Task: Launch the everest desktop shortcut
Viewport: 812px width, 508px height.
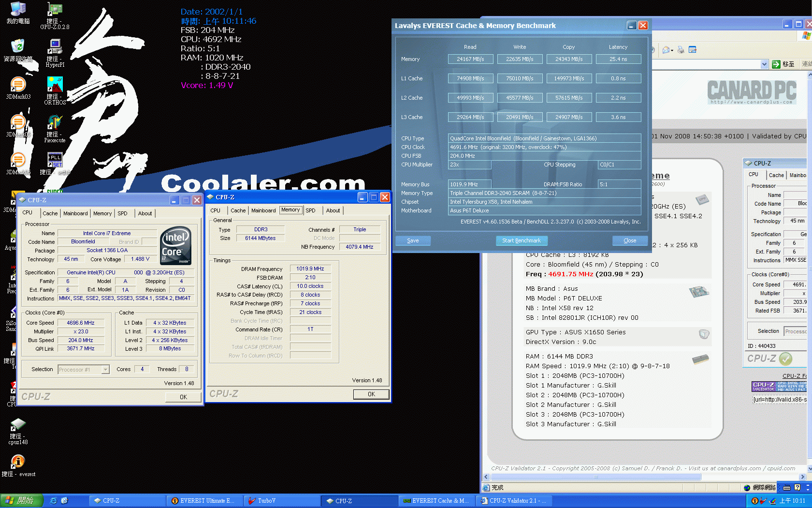Action: click(x=18, y=466)
